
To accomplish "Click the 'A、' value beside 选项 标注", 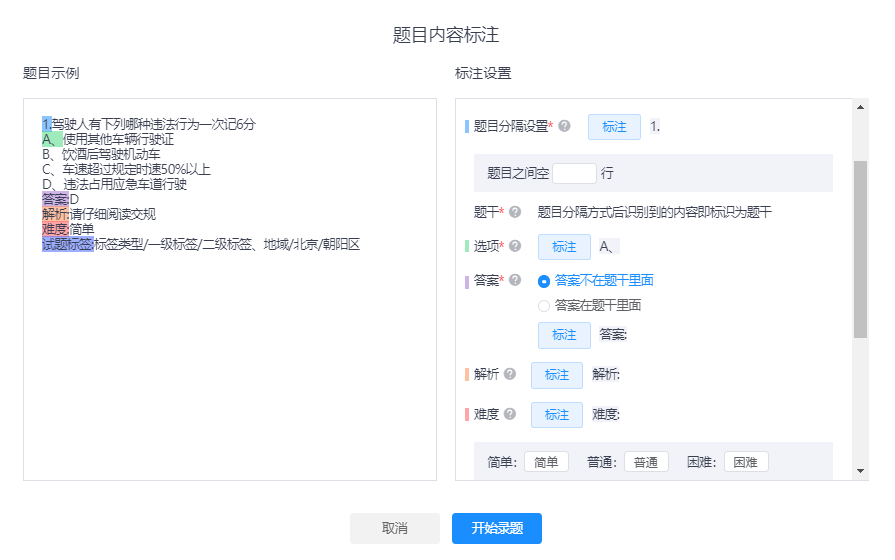I will (608, 247).
